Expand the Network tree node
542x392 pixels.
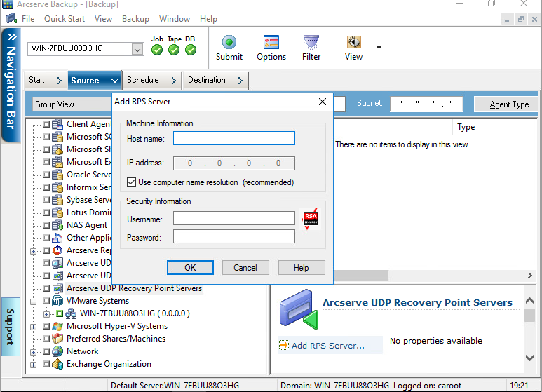coord(33,352)
